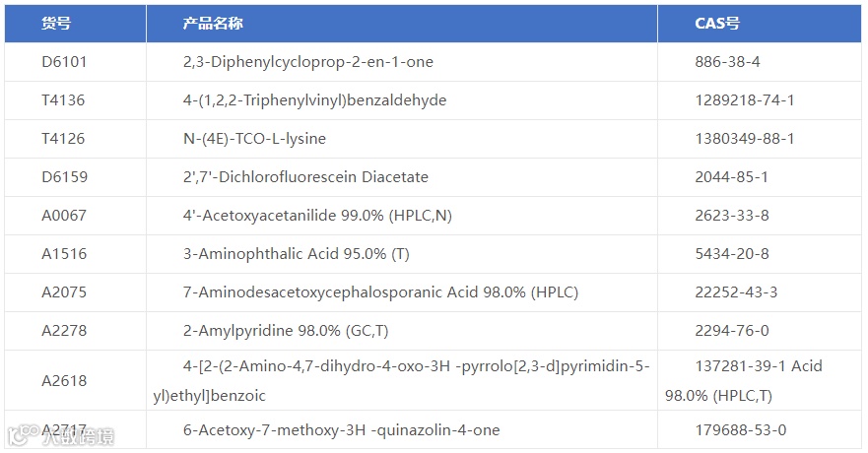Screen dimensions: 868x453
Task: Select product code T4136
Action: coord(63,100)
